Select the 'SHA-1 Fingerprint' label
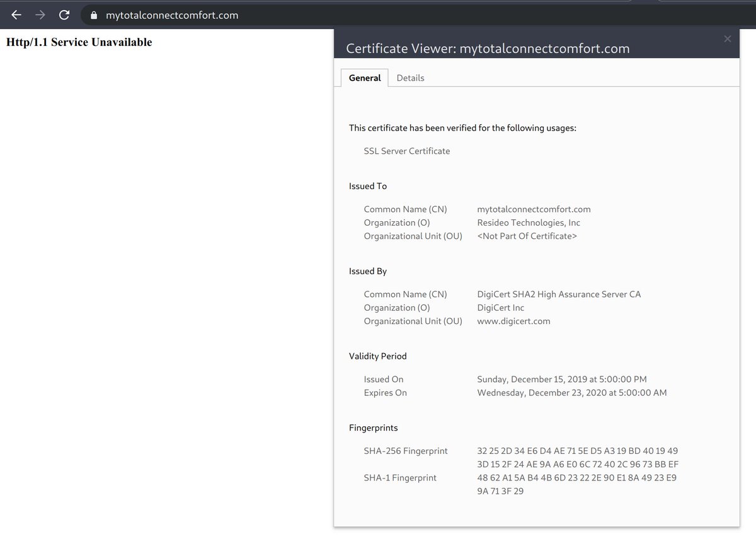Viewport: 756px width, 546px height. coord(400,478)
